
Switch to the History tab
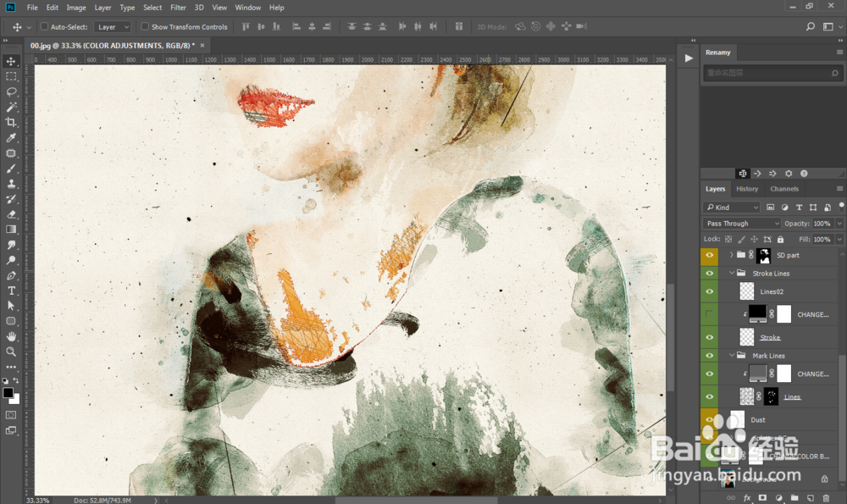(x=747, y=189)
